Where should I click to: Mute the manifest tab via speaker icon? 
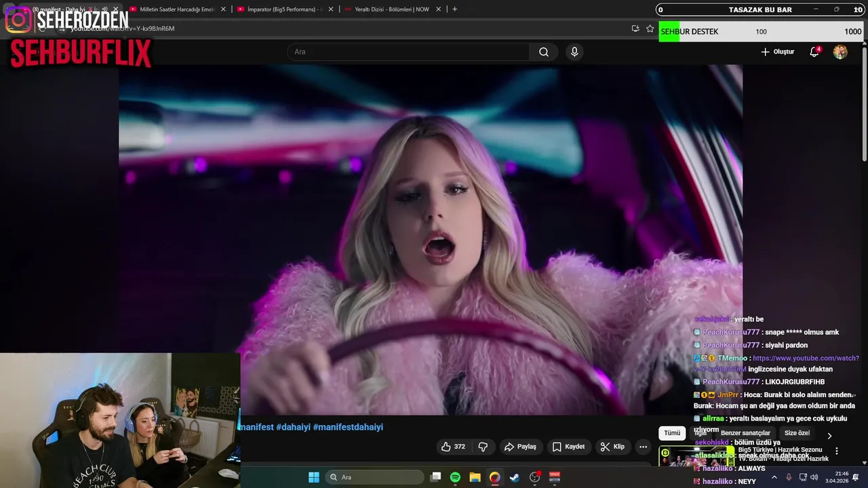(104, 9)
